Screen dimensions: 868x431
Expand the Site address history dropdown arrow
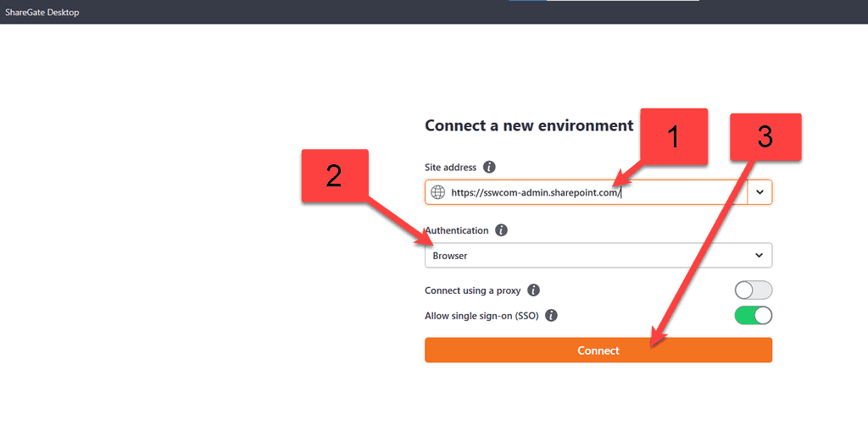(x=759, y=192)
